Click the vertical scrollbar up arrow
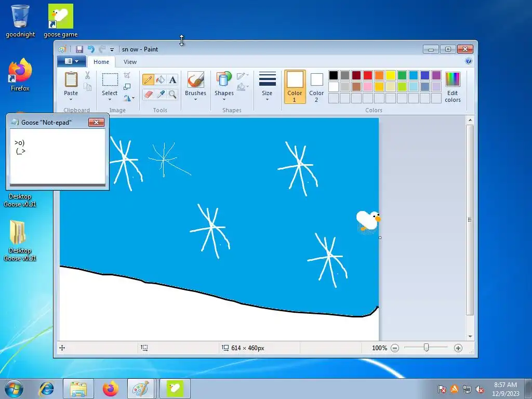This screenshot has height=399, width=532. (x=470, y=120)
